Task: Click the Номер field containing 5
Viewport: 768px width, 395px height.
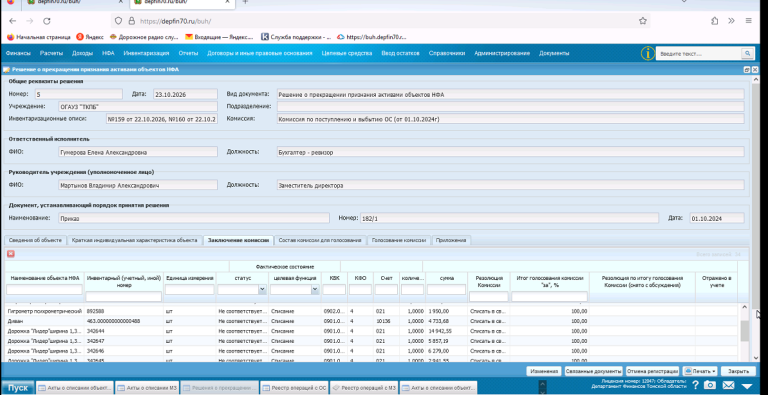Action: 78,94
